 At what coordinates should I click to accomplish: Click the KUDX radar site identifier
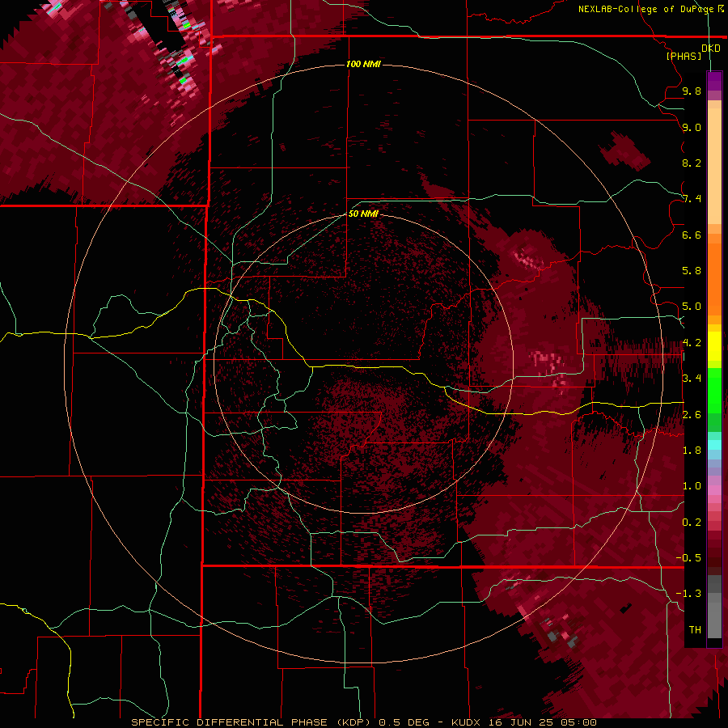467,722
